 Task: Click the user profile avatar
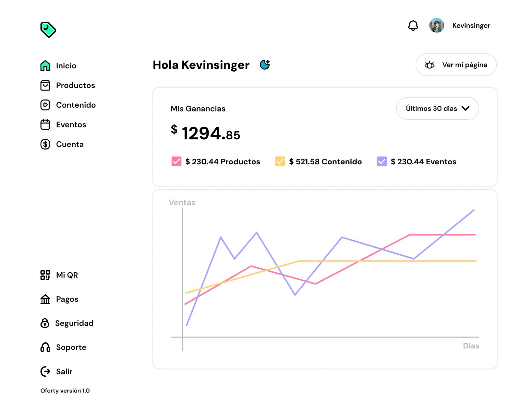click(x=437, y=25)
